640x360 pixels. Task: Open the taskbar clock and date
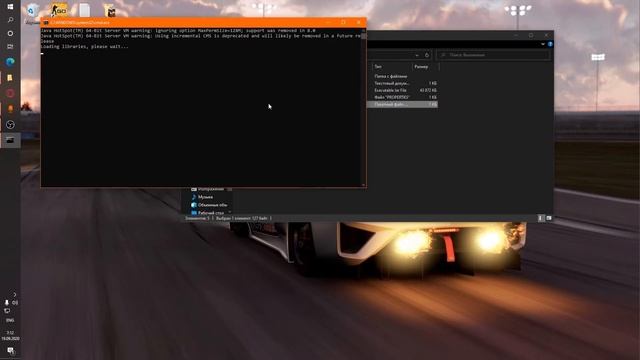pyautogui.click(x=10, y=336)
